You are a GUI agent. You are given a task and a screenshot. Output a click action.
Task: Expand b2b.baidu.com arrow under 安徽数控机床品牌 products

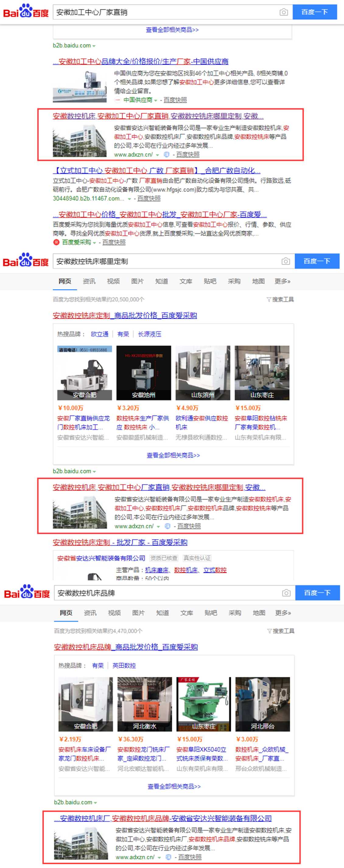95,803
